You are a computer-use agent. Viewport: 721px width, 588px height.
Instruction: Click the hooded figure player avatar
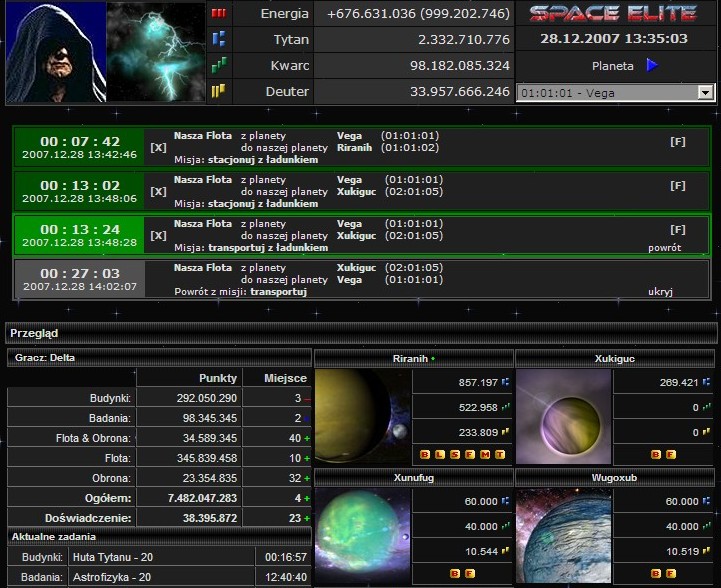pos(54,52)
